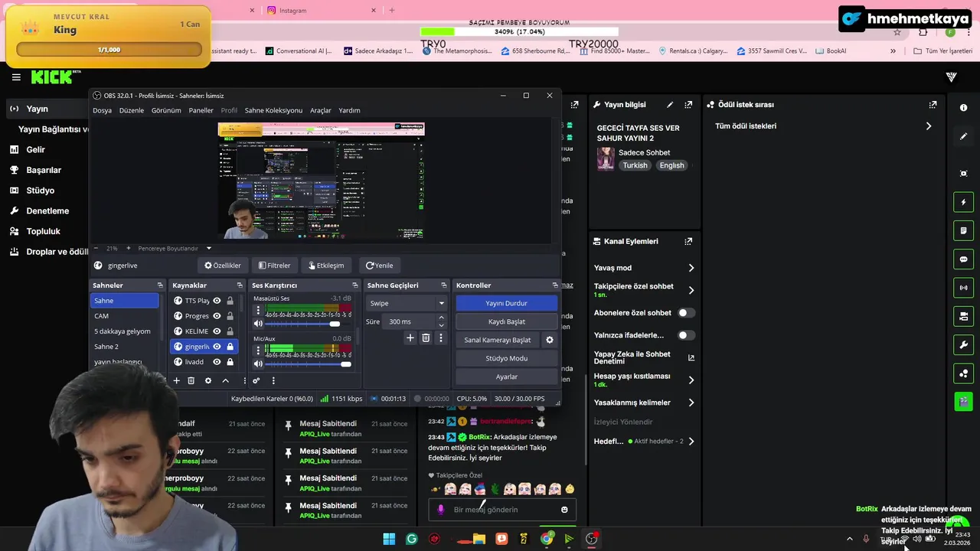Click the lightning bolt icon in right sidebar
The image size is (980, 551).
[x=963, y=202]
